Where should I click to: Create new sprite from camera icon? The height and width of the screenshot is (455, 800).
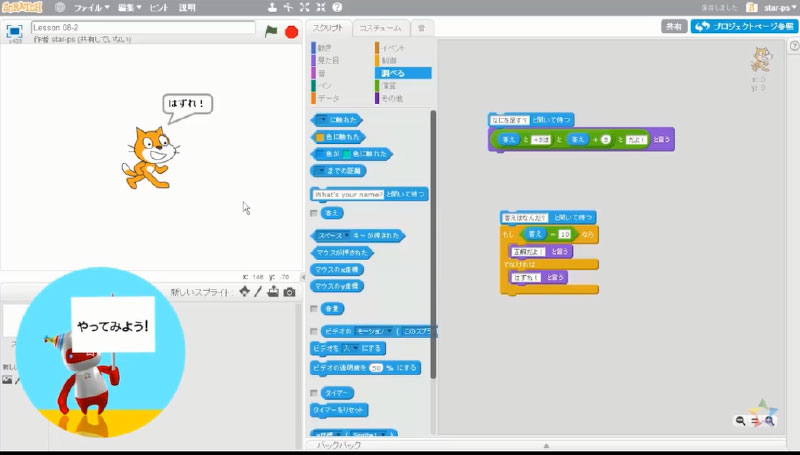coord(289,292)
